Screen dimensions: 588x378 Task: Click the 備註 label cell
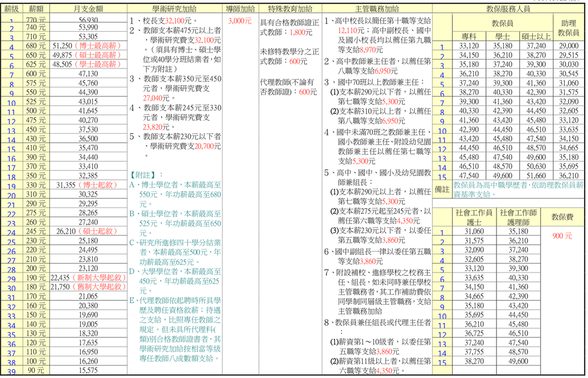point(443,189)
